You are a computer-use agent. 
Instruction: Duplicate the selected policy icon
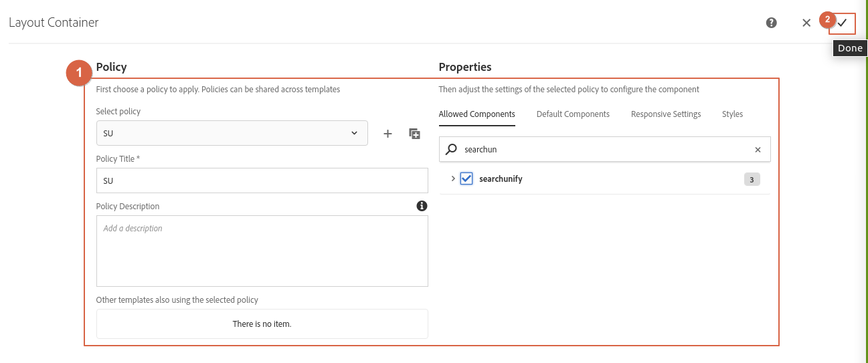click(415, 134)
